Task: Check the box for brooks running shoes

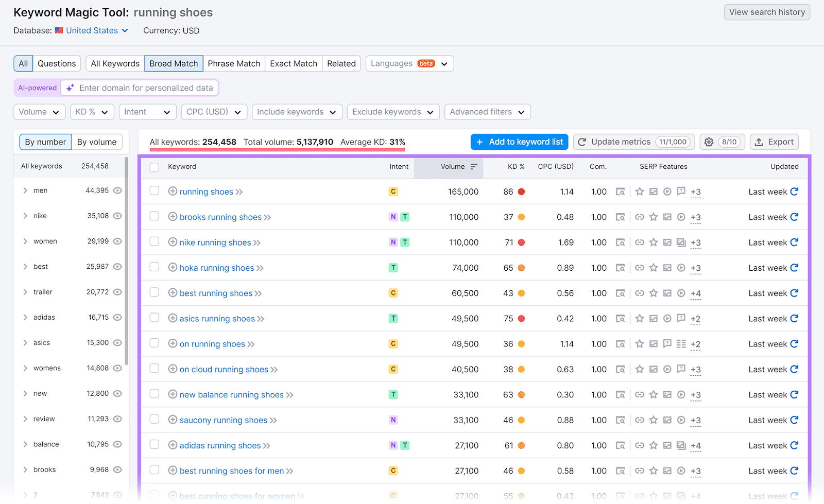Action: [154, 217]
